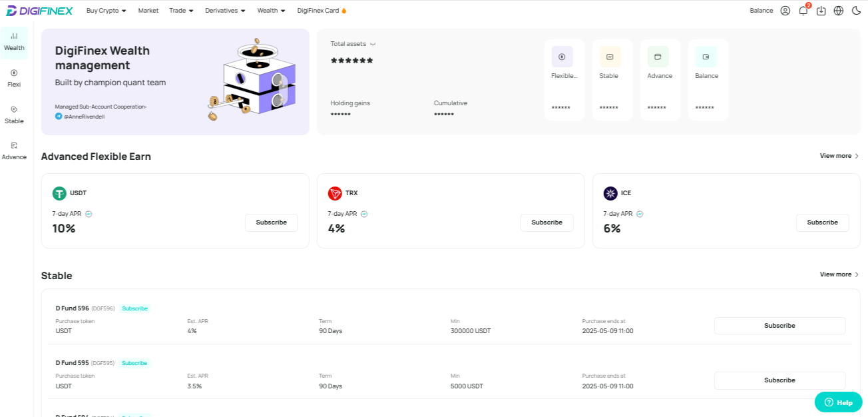The image size is (868, 417).
Task: Click the fire icon next to DigiFinex Card
Action: [x=343, y=11]
